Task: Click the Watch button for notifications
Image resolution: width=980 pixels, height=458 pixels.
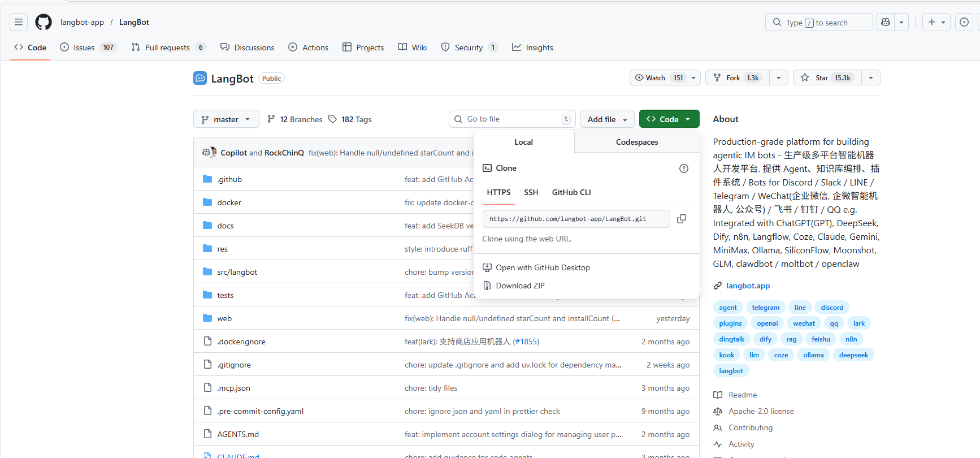Action: click(665, 77)
